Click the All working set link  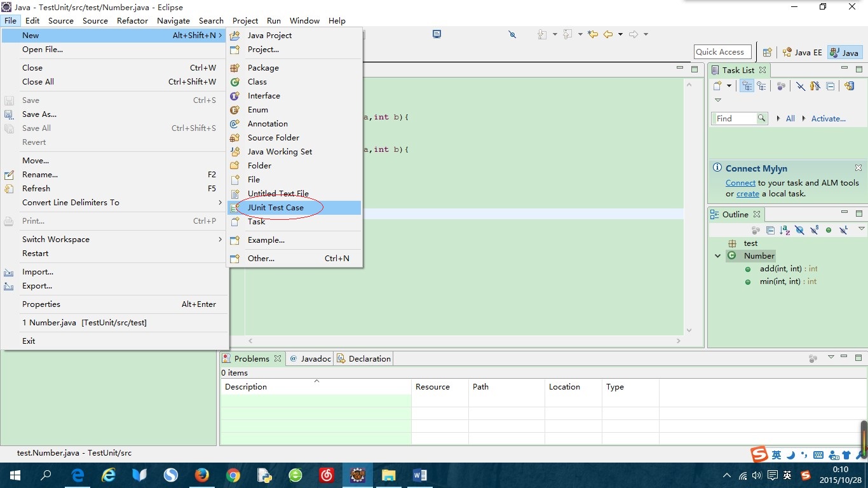pyautogui.click(x=790, y=119)
